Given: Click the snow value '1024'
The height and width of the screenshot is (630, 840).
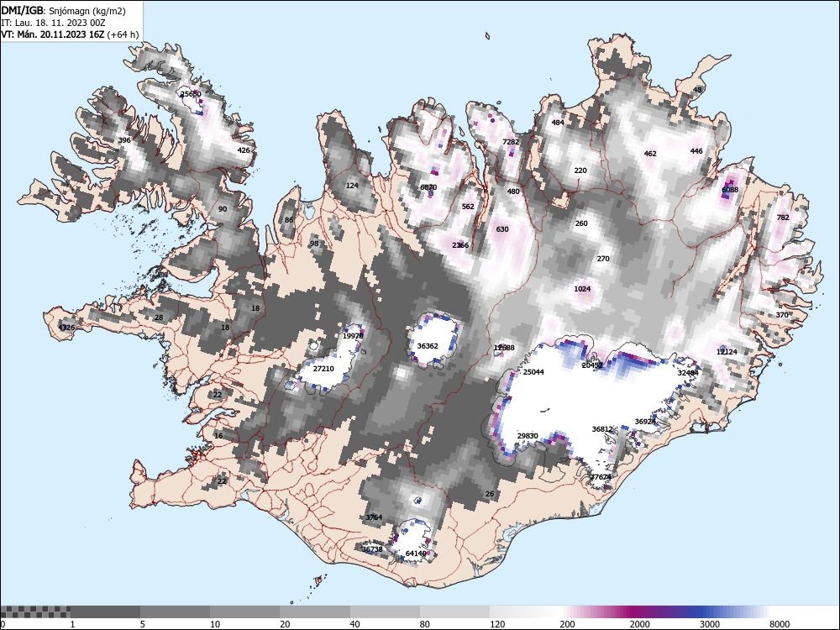Looking at the screenshot, I should (x=582, y=289).
